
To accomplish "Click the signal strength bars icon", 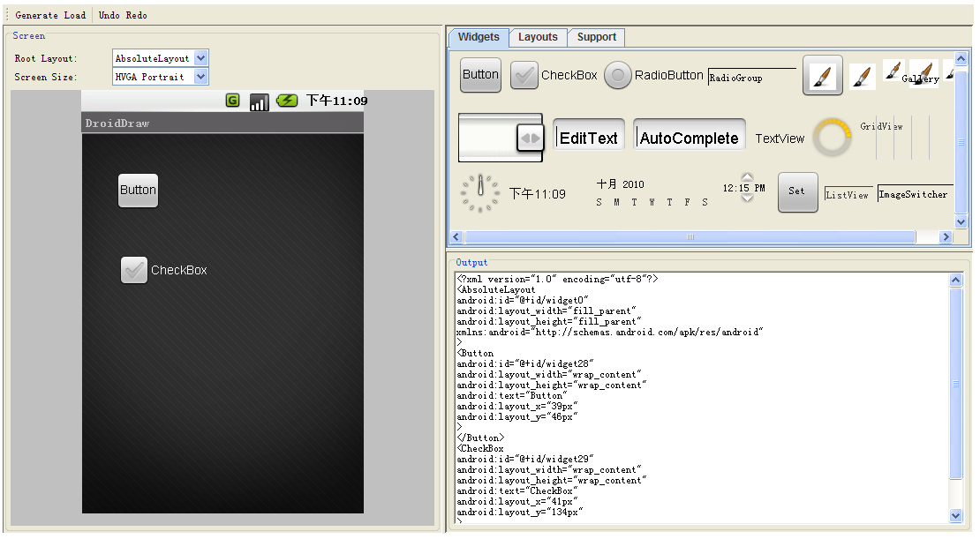I will point(259,101).
